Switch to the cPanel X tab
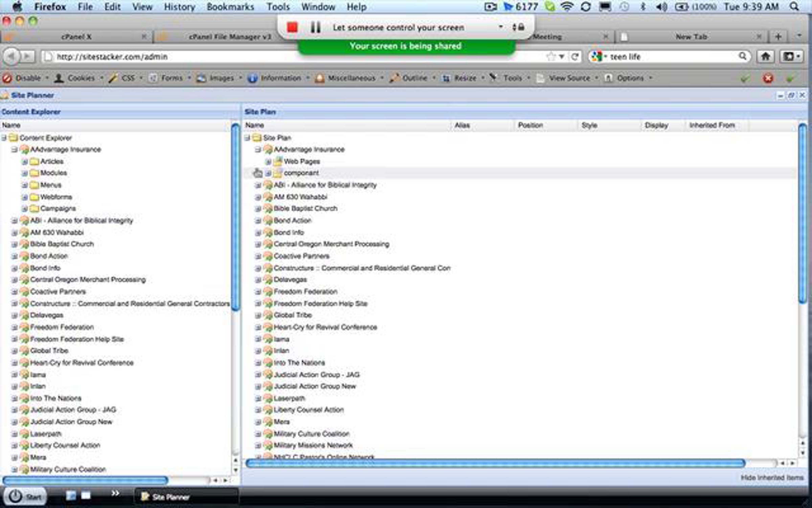The height and width of the screenshot is (508, 812). tap(76, 37)
